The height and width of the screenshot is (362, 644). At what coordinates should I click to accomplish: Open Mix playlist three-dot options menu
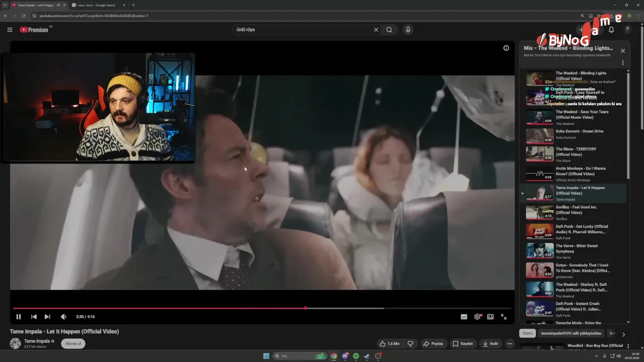coord(623,63)
